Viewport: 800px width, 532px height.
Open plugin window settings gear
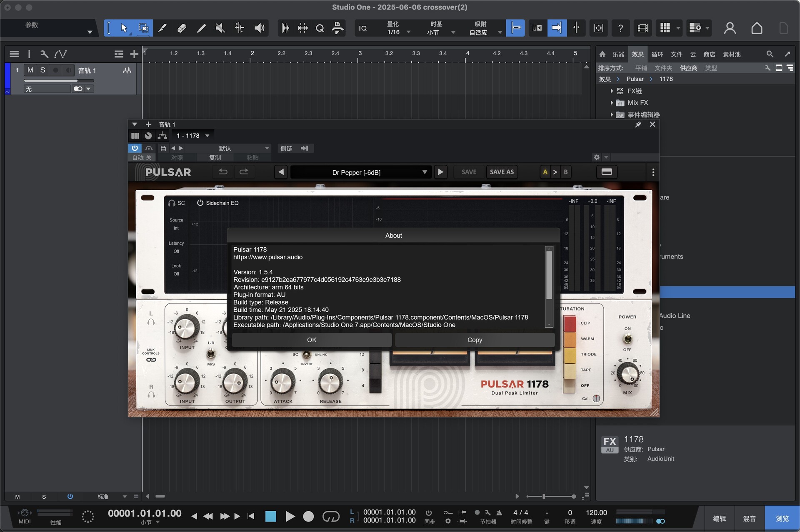597,157
